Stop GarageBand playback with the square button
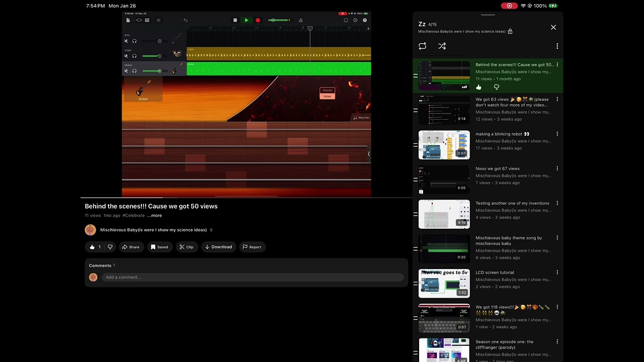Image resolution: width=644 pixels, height=362 pixels. click(x=235, y=20)
